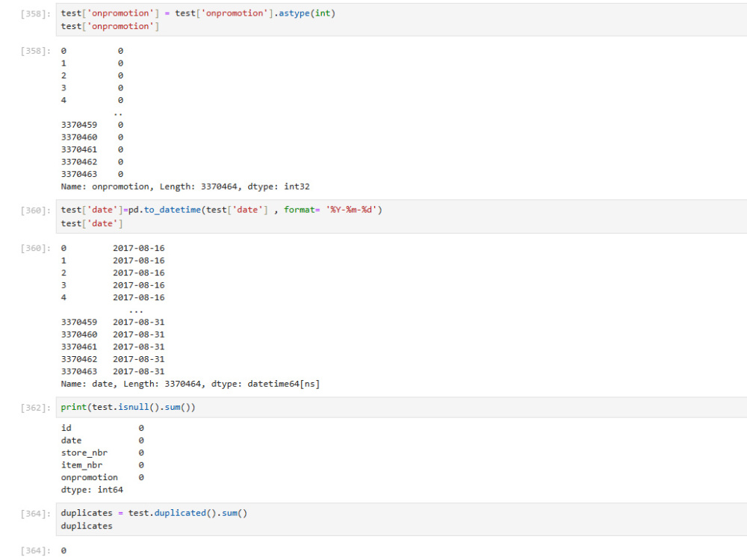Click 'duplicated' in the last code cell
The width and height of the screenshot is (747, 560).
(x=180, y=513)
